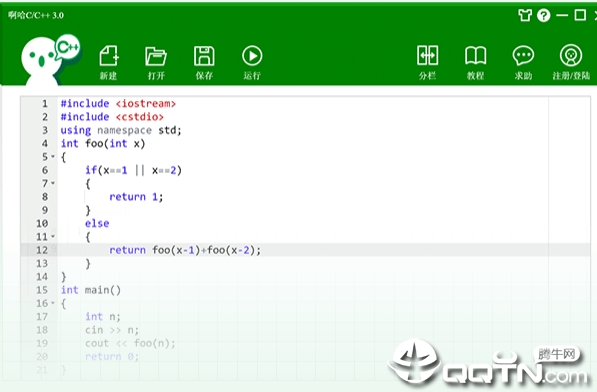Select line number 15 in gutter

coord(42,290)
